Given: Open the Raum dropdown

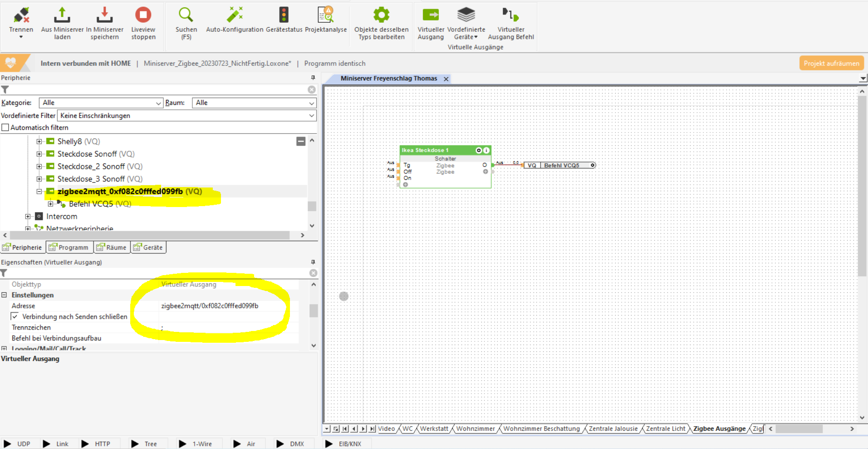Looking at the screenshot, I should click(x=254, y=103).
